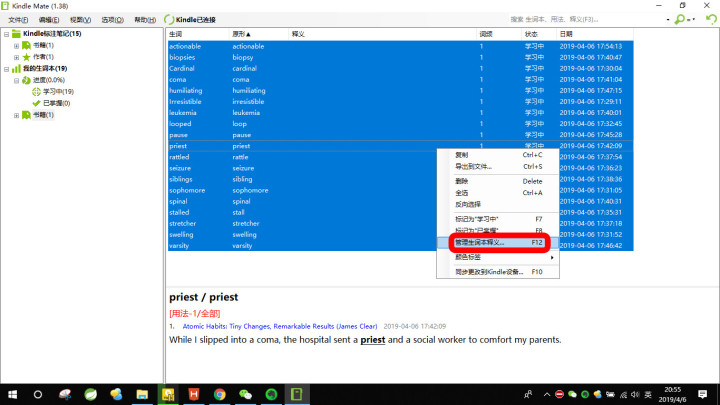Click the green magnifier search icon

click(679, 19)
